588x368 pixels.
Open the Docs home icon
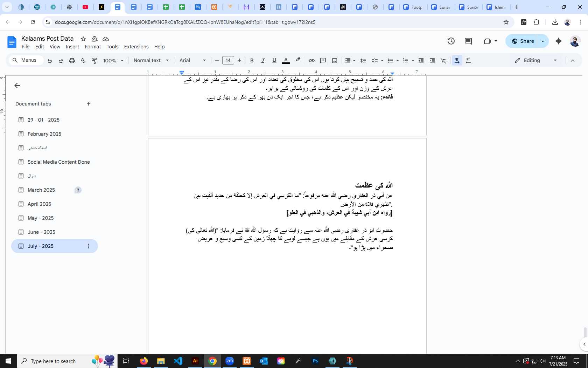[12, 42]
